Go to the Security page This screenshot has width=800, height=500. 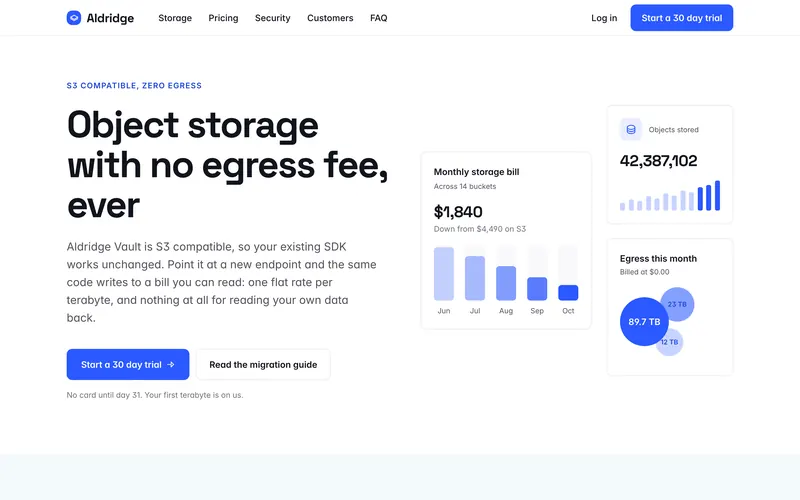(272, 18)
